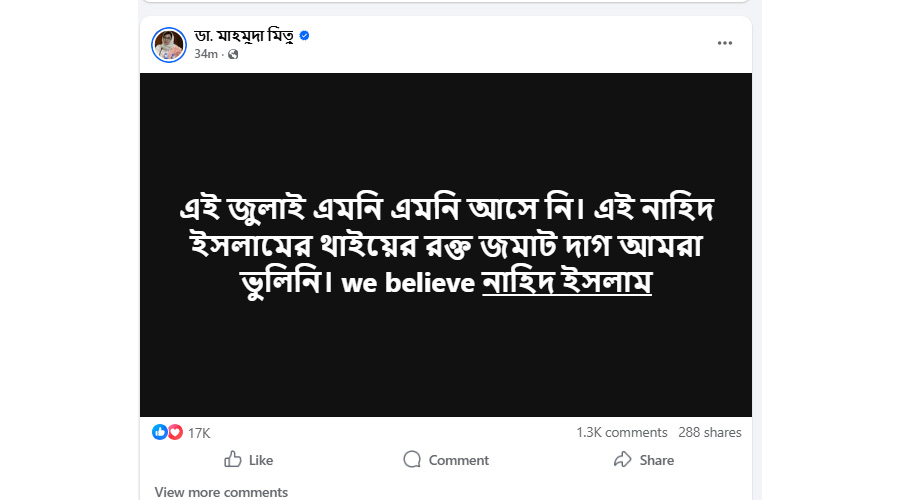Viewport: 900px width, 500px height.
Task: Open the post author's name link
Action: click(243, 36)
